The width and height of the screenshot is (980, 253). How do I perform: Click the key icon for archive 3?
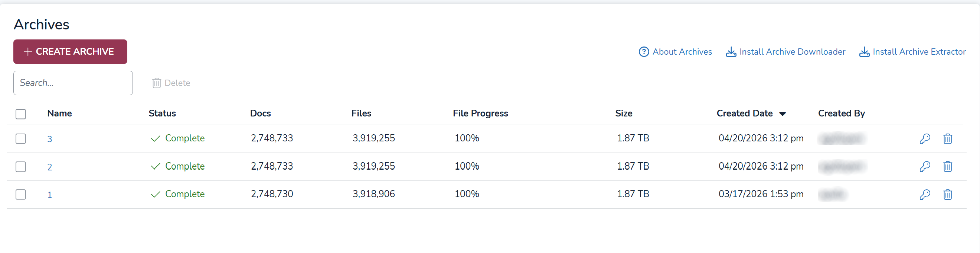(925, 139)
